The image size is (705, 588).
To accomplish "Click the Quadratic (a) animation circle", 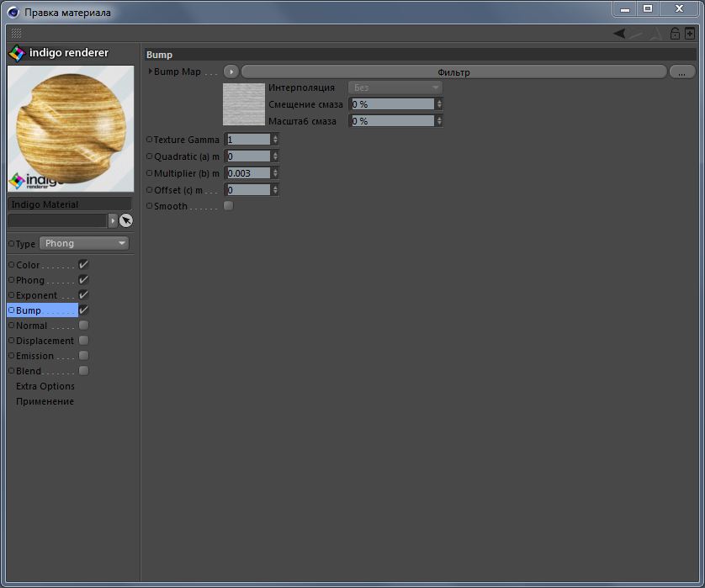I will (149, 156).
